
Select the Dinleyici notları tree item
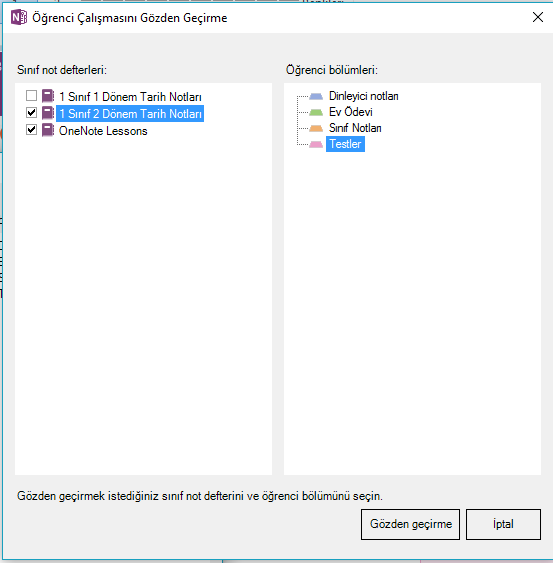(363, 96)
